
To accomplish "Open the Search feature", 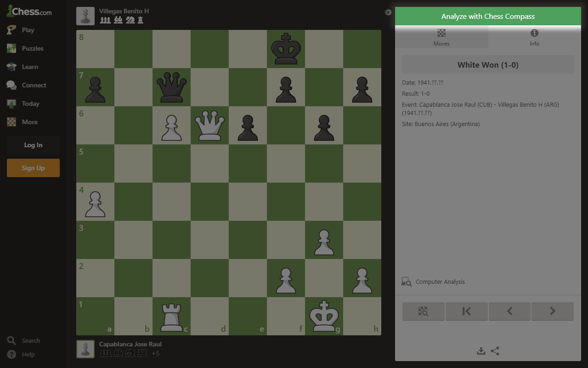I will point(11,340).
